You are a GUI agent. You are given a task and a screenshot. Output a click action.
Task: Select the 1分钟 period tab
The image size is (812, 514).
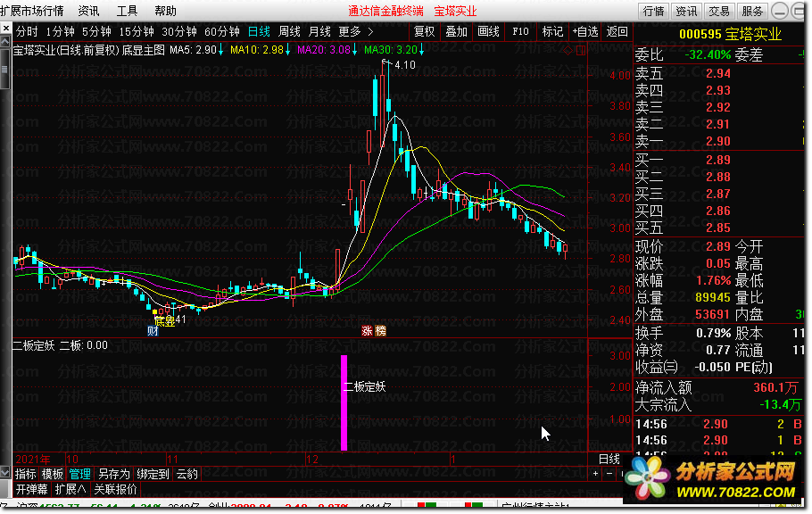(60, 31)
